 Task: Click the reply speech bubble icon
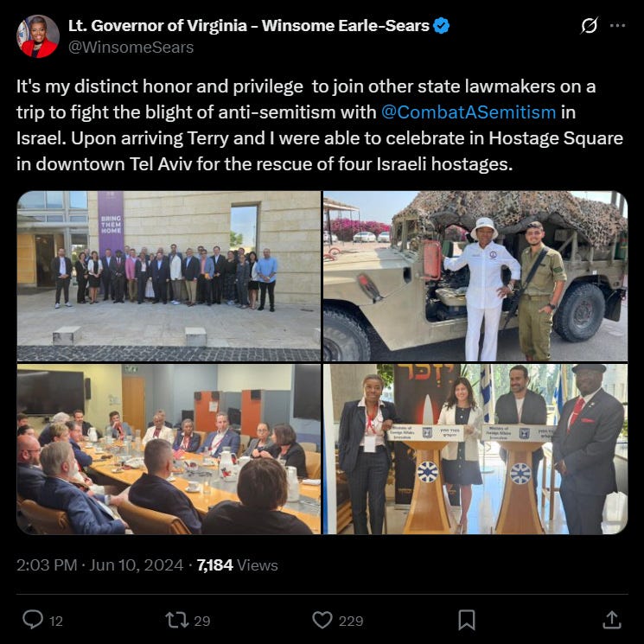pyautogui.click(x=33, y=620)
